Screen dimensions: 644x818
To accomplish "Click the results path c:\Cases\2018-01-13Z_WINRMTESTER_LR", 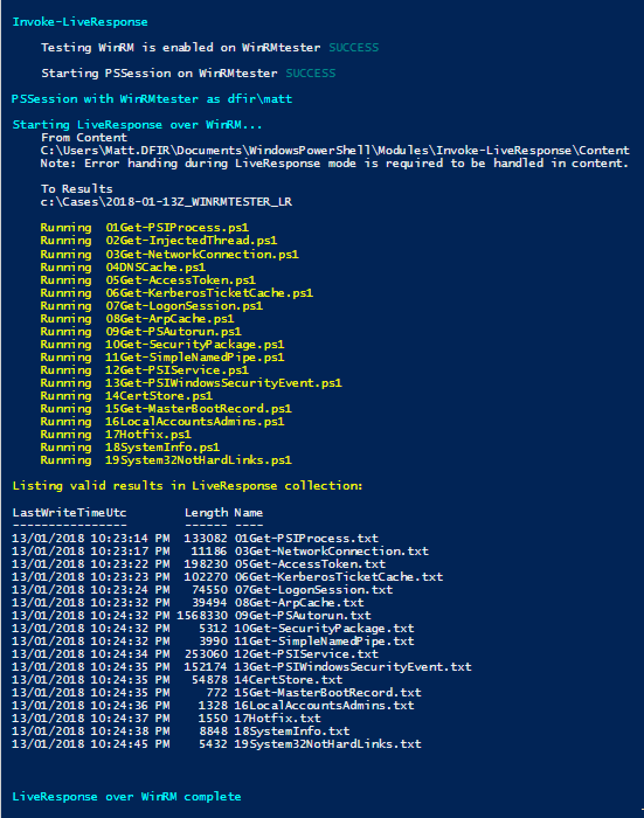I will tap(167, 202).
